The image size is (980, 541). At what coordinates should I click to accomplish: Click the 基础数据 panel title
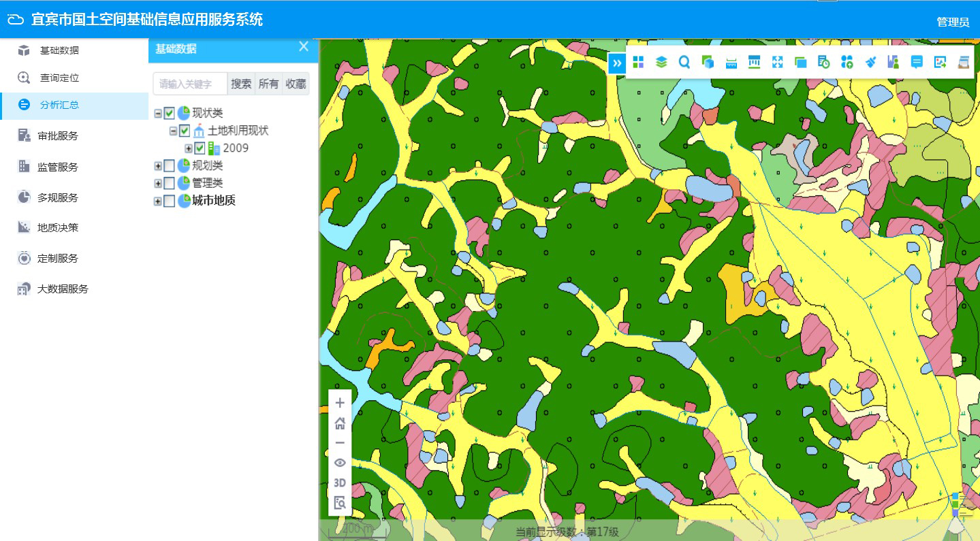coord(176,48)
